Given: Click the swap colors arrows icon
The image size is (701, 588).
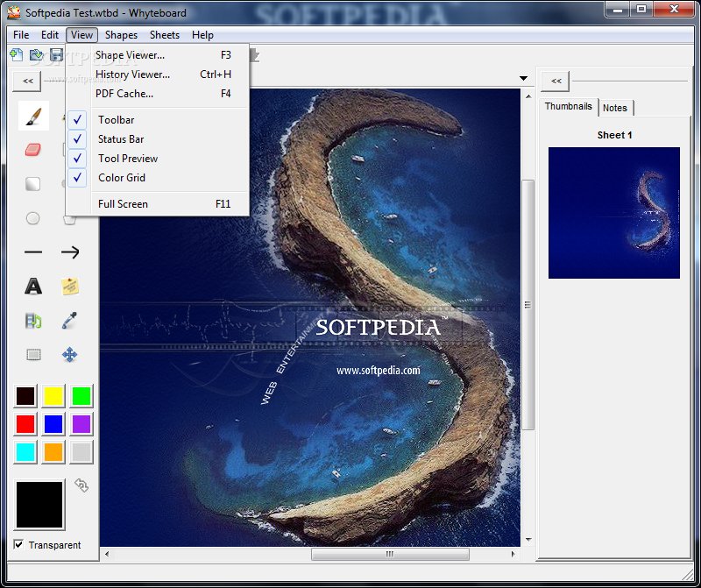Looking at the screenshot, I should pos(81,485).
